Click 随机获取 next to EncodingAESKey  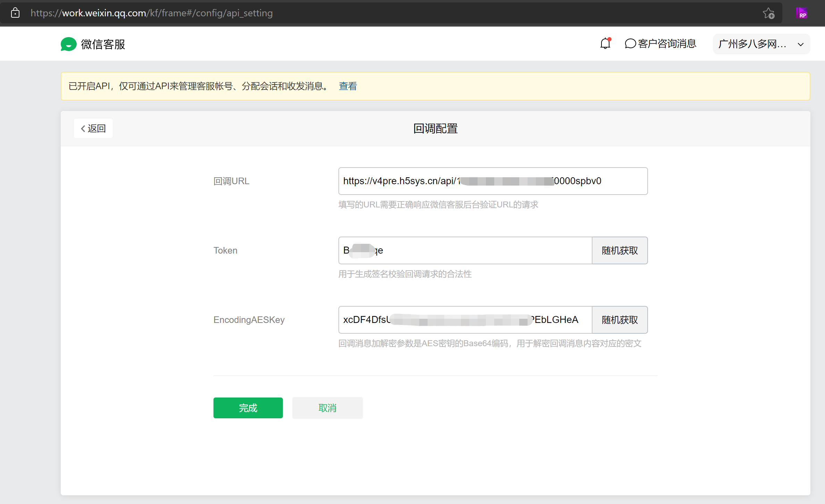point(620,320)
